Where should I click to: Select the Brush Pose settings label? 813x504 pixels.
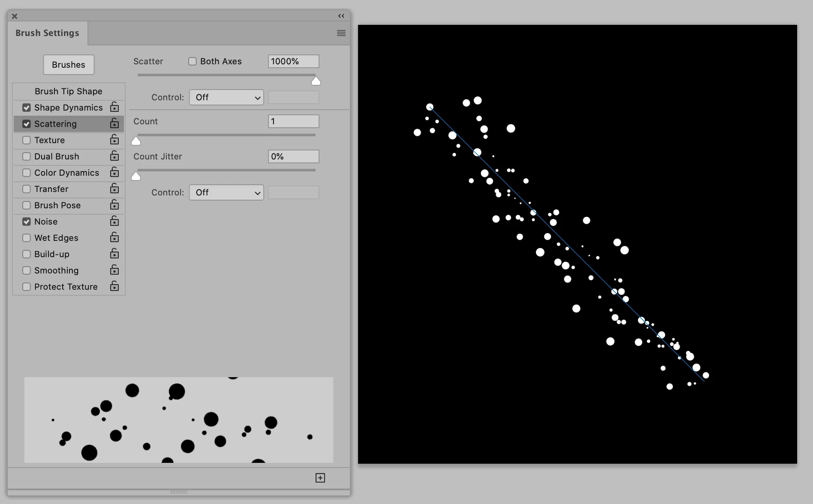[x=57, y=205]
